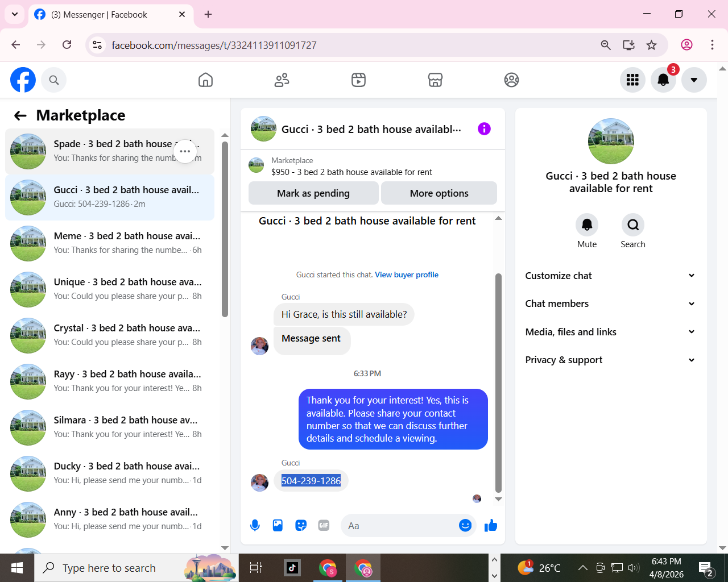
Task: Choose a sticker from sticker icon
Action: (301, 526)
